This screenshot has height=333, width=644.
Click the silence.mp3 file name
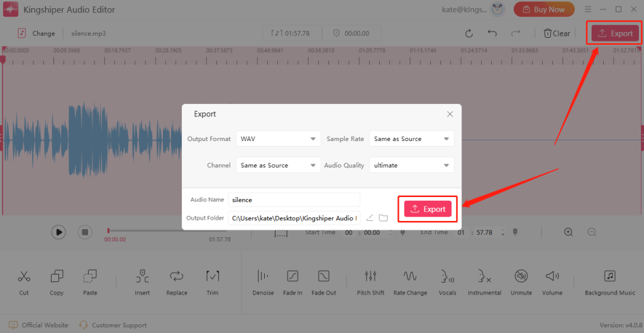[88, 33]
